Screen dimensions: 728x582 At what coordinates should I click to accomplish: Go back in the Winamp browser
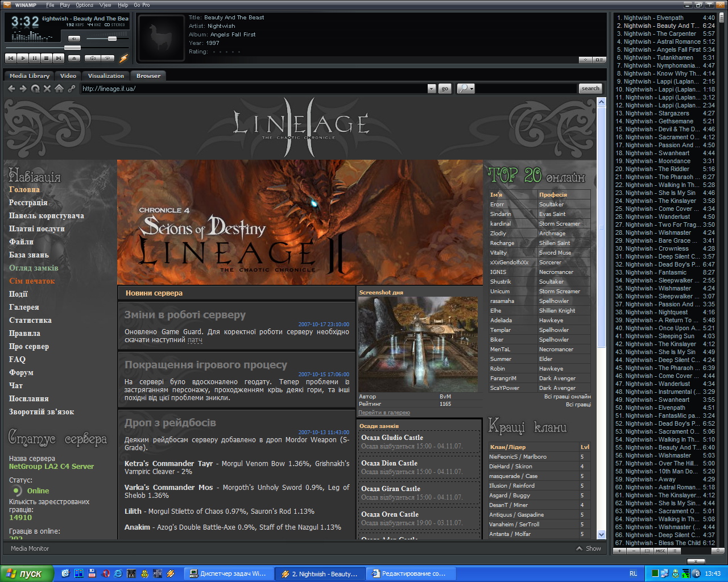coord(11,88)
